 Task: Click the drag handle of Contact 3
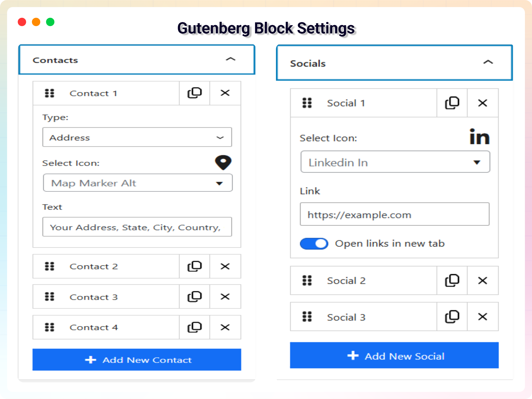(x=50, y=297)
